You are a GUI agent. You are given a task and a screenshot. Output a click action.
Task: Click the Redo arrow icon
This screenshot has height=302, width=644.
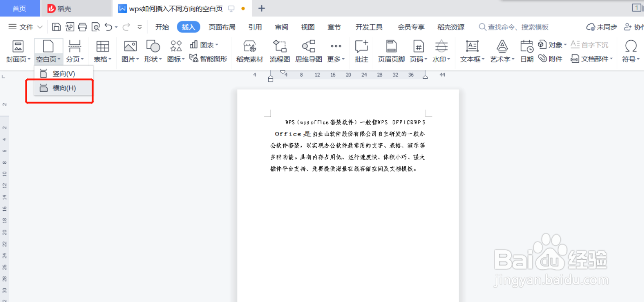[x=126, y=27]
